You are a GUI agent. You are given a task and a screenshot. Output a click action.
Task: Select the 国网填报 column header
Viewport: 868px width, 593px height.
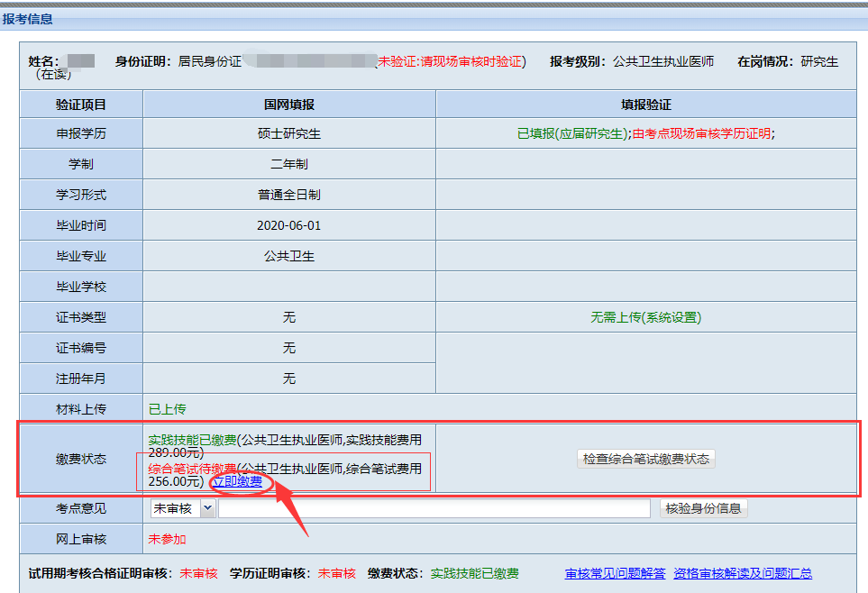(x=288, y=105)
